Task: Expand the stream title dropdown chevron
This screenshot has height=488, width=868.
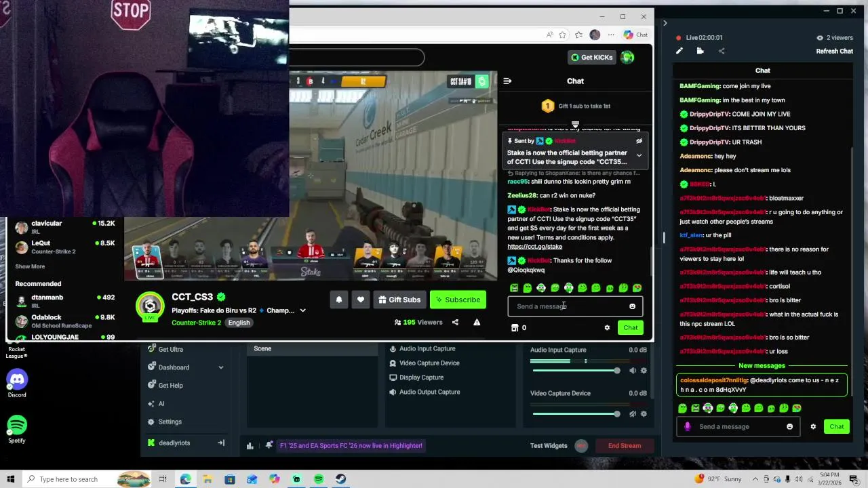Action: (302, 310)
